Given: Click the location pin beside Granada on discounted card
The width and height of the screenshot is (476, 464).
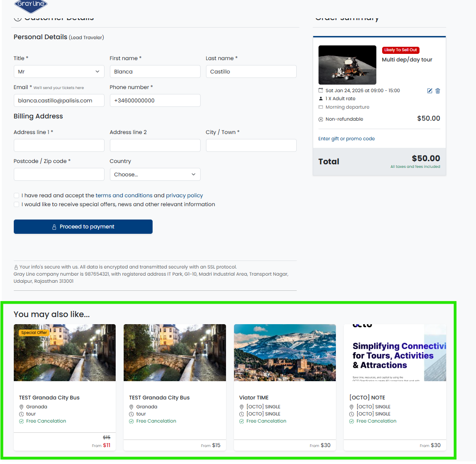Looking at the screenshot, I should pos(21,407).
